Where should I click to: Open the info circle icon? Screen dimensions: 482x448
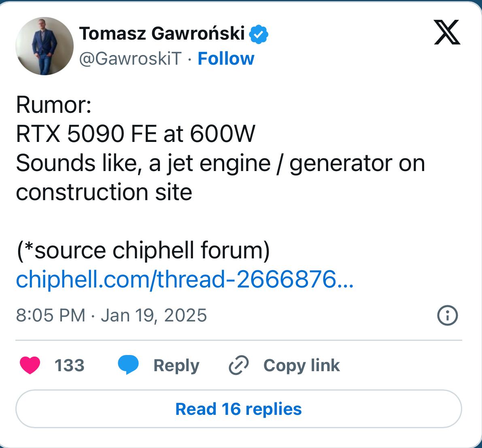point(448,315)
